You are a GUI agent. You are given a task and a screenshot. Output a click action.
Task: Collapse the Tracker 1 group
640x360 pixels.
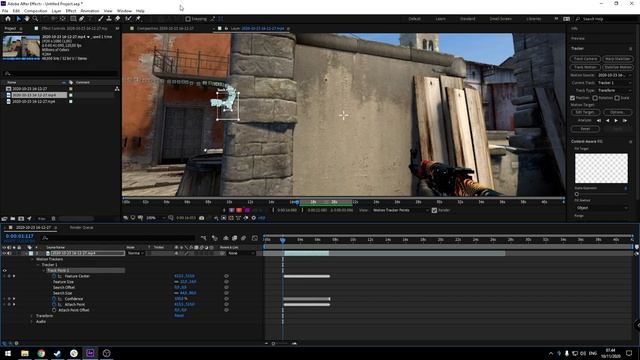38,265
